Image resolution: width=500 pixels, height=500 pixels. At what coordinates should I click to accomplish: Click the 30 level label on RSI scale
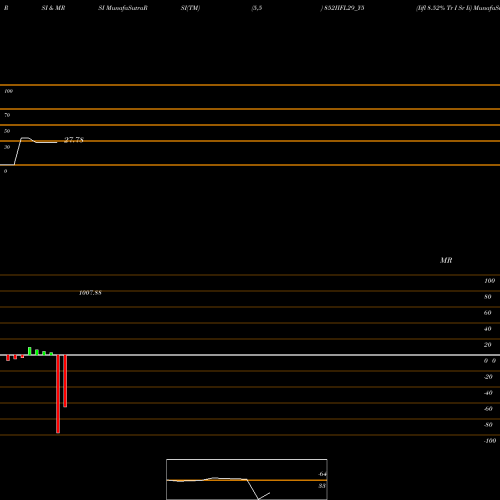pyautogui.click(x=7, y=147)
